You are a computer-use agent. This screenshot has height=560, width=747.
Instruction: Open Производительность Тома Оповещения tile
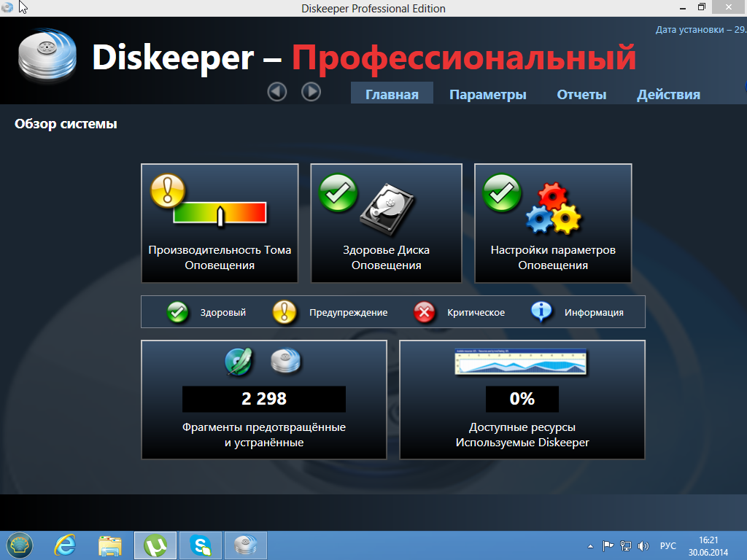(220, 223)
